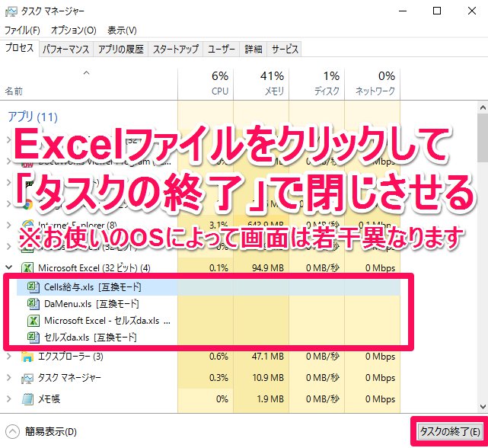Select セルズda.xls [互換モード] row

click(x=208, y=337)
